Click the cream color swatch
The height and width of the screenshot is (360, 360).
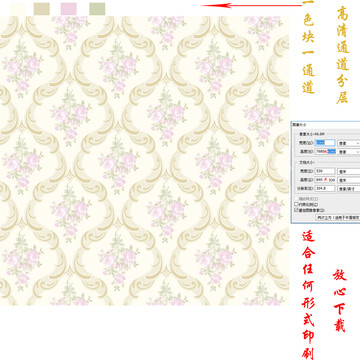pyautogui.click(x=18, y=9)
